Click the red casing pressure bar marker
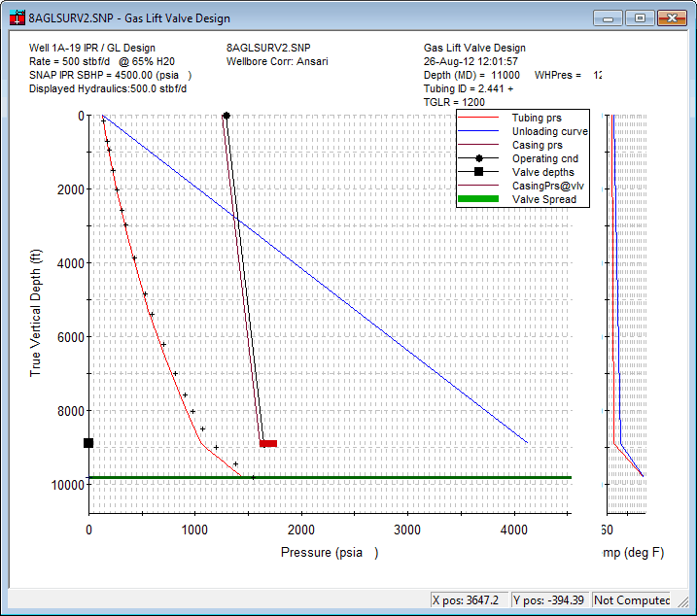 [x=268, y=444]
